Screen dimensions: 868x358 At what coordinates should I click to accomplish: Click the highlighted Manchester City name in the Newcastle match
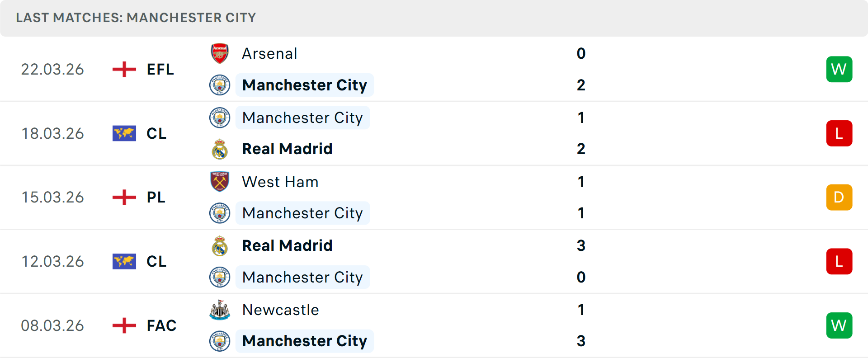(x=305, y=341)
